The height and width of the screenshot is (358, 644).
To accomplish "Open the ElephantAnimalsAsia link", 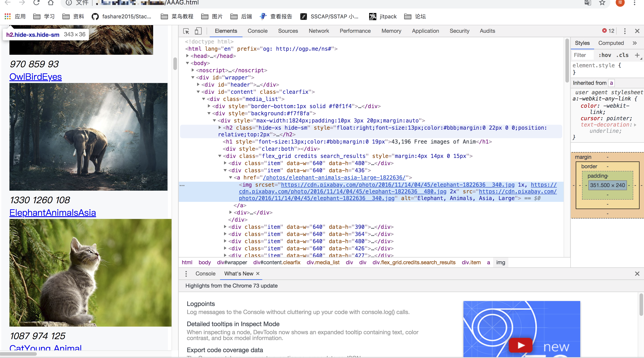I will (x=53, y=213).
